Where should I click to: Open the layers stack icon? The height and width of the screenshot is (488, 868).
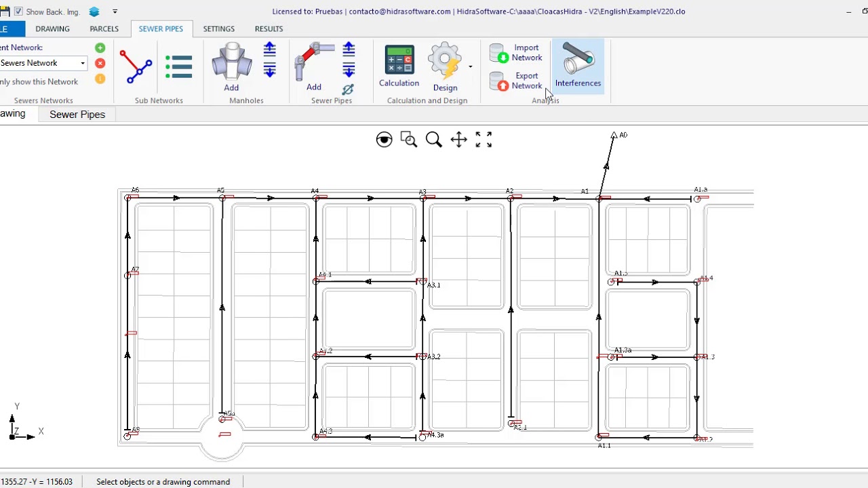pyautogui.click(x=94, y=12)
